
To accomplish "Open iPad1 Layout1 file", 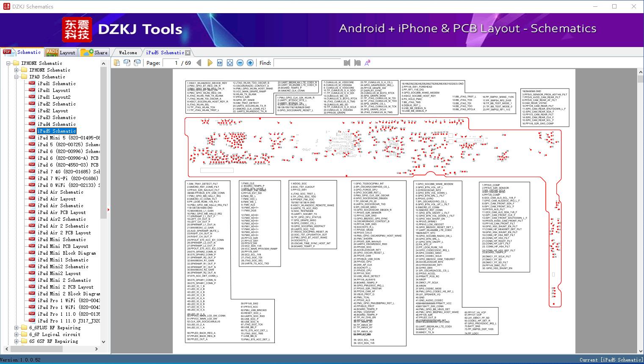I will (54, 90).
